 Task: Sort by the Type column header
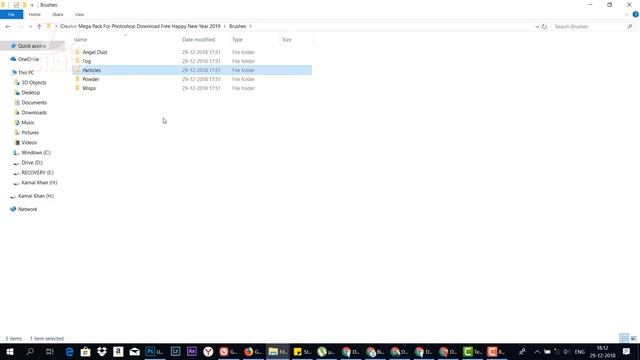[237, 40]
